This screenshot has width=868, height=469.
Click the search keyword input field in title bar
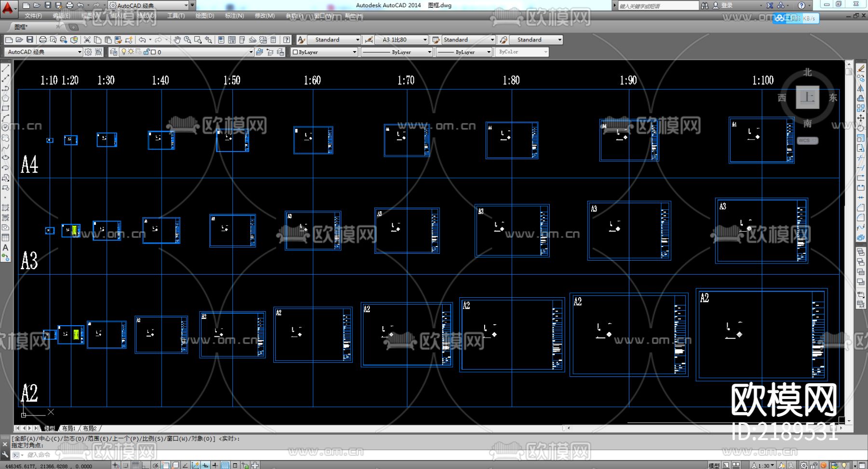point(658,5)
